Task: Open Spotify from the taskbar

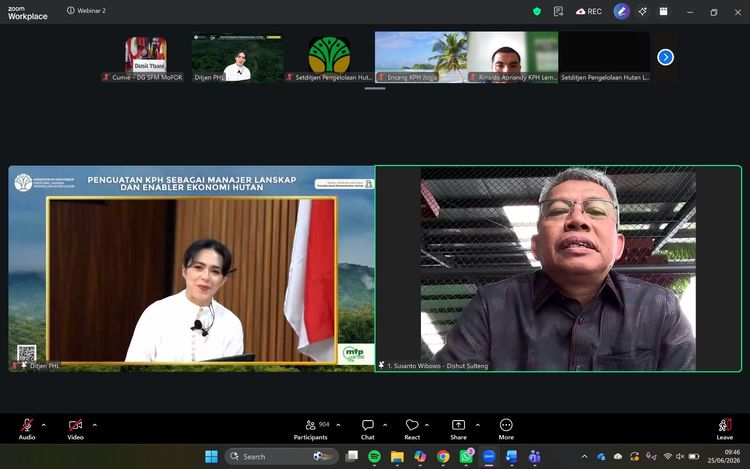Action: coord(375,457)
